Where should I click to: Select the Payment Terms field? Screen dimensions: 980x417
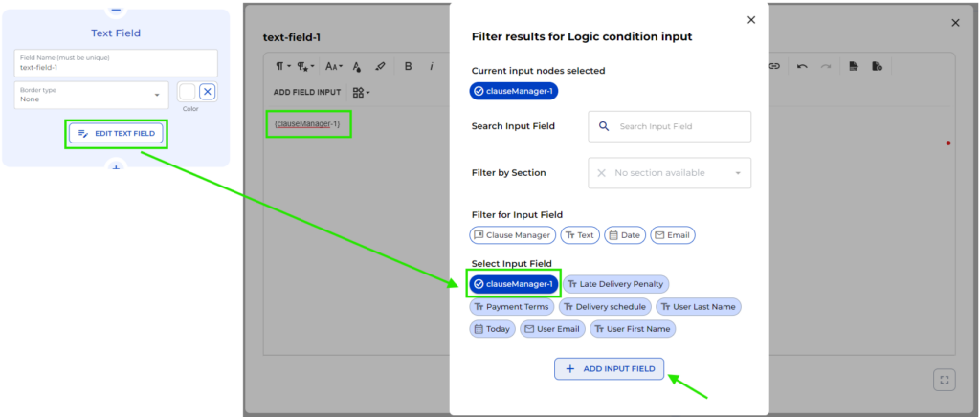coord(511,306)
